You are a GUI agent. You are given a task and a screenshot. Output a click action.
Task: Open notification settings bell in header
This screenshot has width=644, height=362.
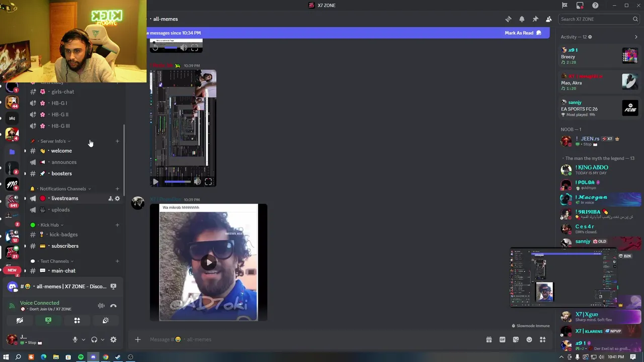pyautogui.click(x=522, y=19)
